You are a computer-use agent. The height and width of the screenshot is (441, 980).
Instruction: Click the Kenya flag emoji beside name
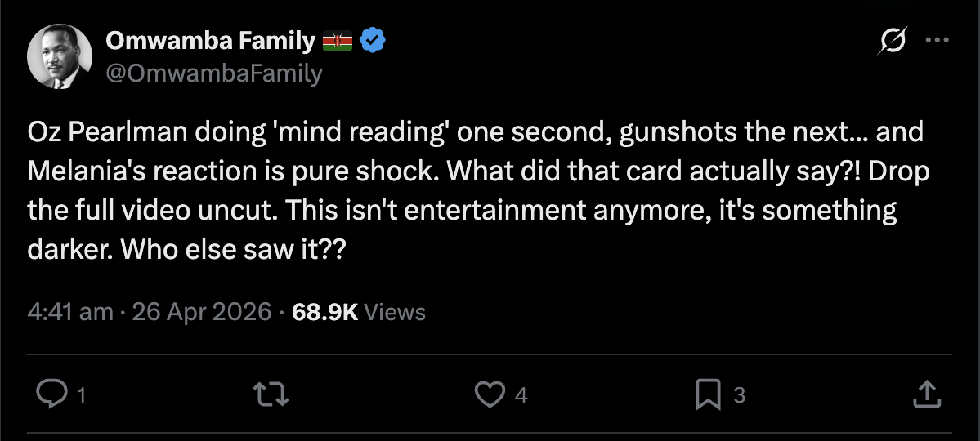point(338,41)
